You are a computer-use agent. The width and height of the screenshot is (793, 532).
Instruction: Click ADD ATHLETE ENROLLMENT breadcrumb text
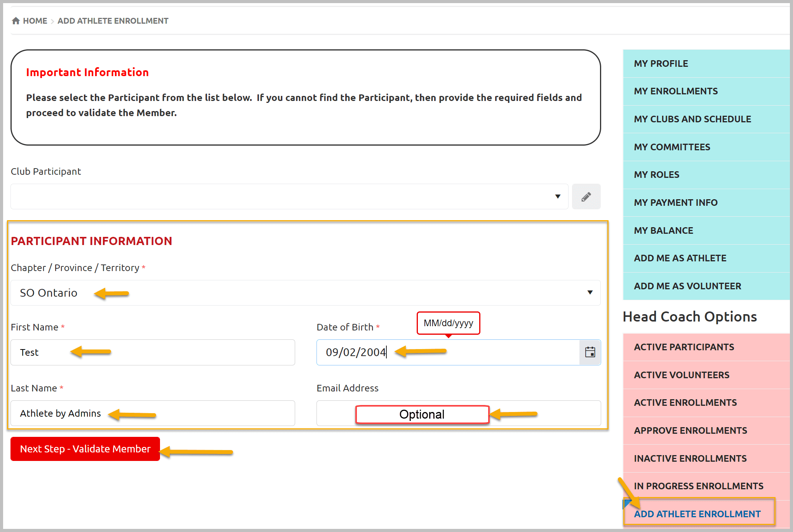point(113,21)
